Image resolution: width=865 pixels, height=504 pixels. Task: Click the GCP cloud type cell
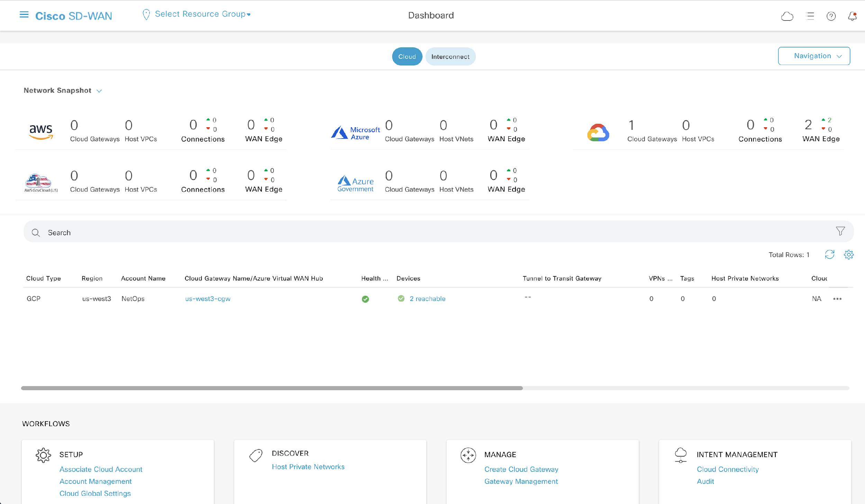(33, 299)
